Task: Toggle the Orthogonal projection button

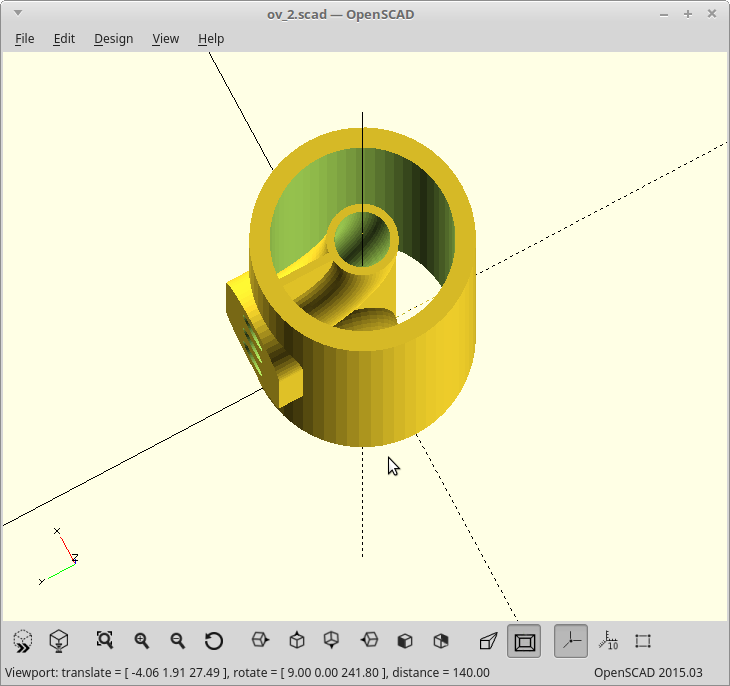Action: click(524, 641)
